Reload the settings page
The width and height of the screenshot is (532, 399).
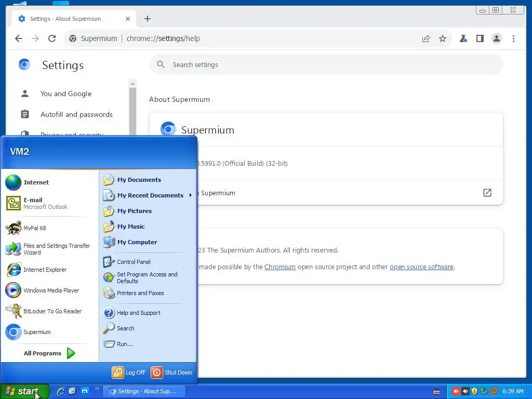(52, 38)
